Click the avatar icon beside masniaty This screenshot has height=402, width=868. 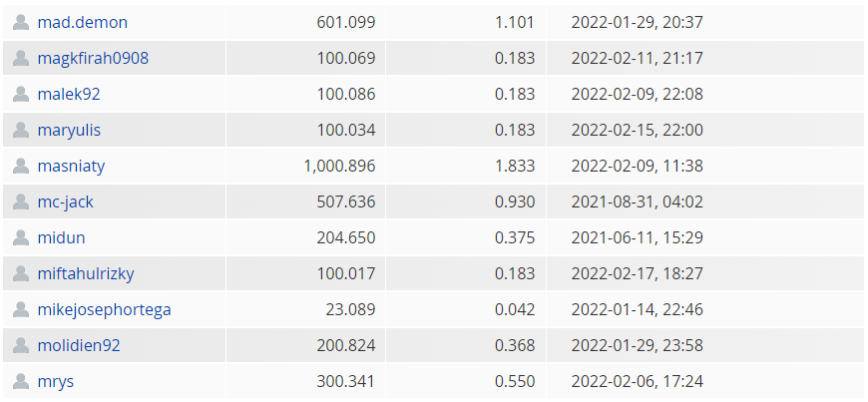(21, 167)
